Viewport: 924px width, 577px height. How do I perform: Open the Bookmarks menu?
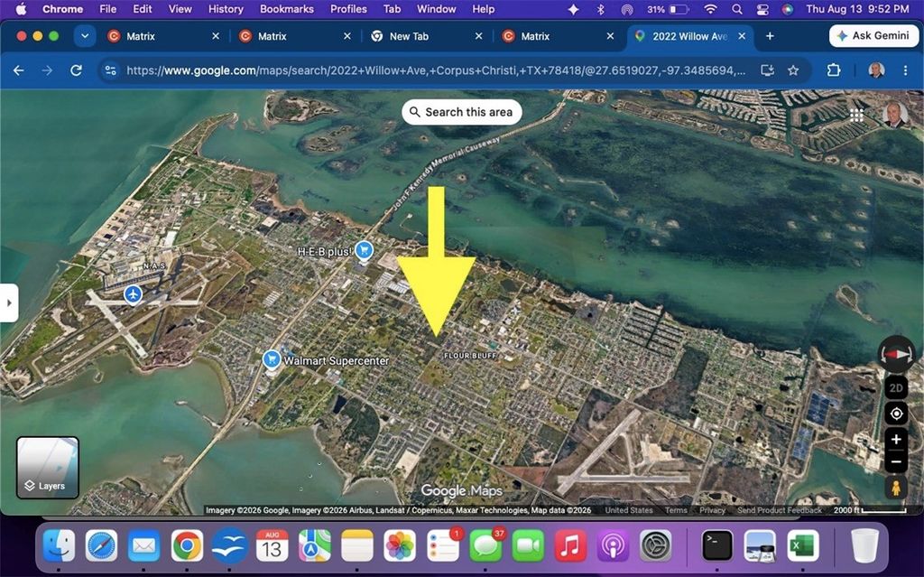click(x=287, y=9)
